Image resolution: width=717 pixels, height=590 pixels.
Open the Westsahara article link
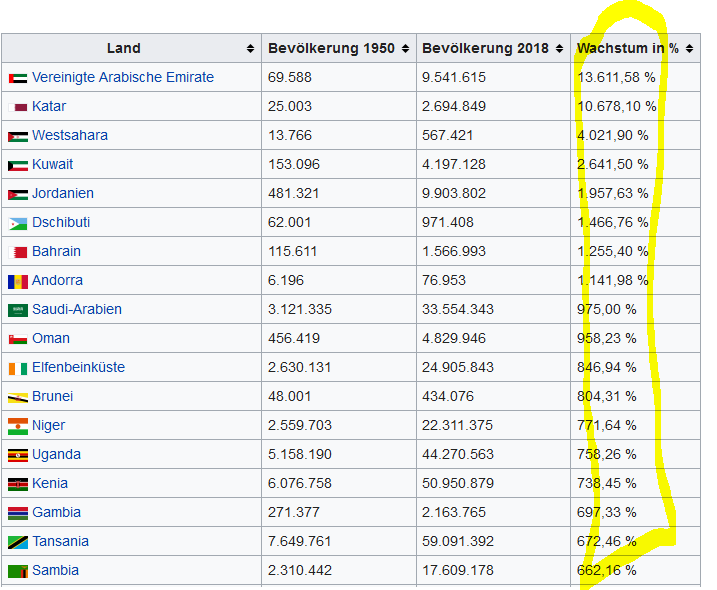70,135
